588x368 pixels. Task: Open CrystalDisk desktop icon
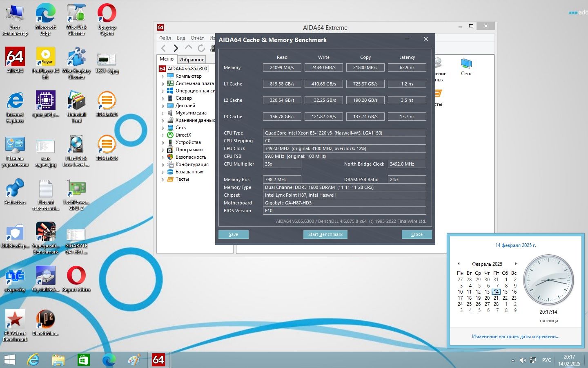[46, 279]
